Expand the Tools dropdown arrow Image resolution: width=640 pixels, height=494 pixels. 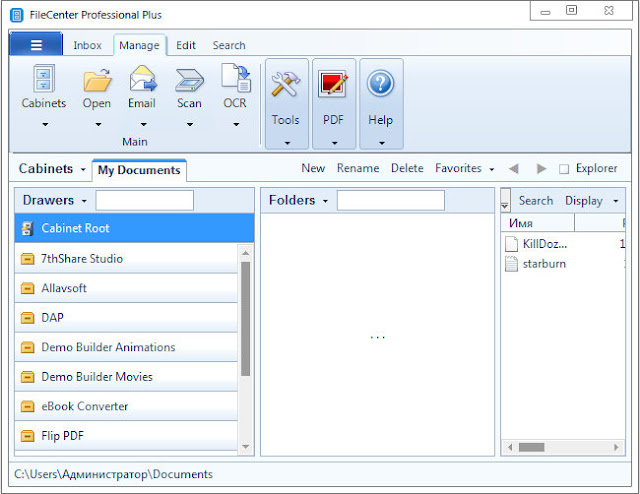pos(287,143)
